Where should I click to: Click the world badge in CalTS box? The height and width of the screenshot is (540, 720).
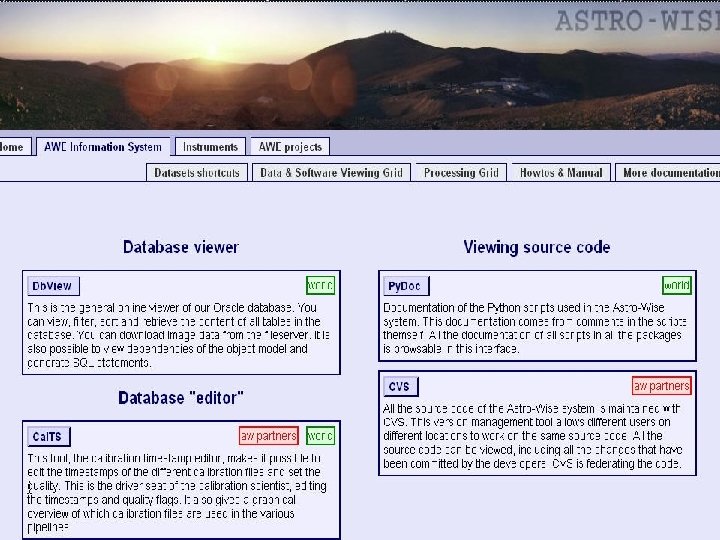point(321,435)
